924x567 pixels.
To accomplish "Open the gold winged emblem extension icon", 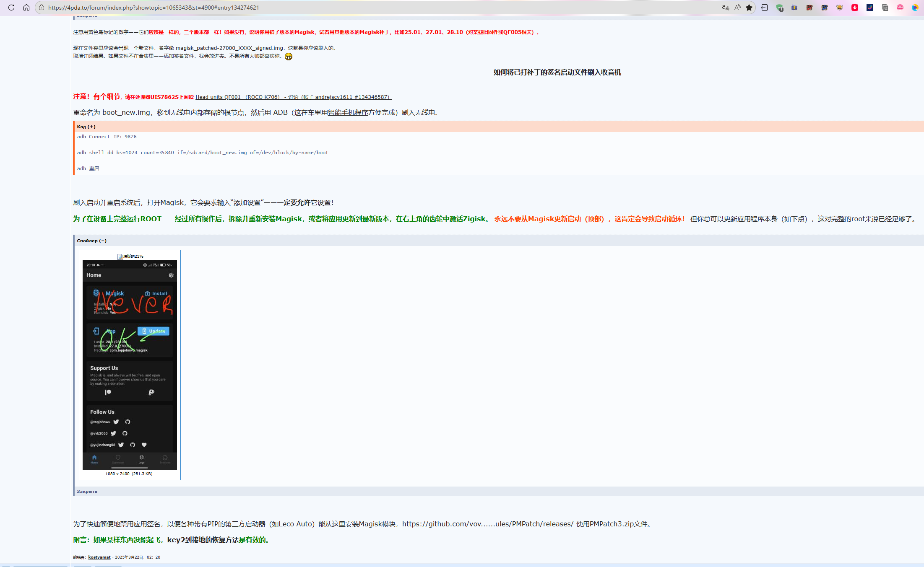I will [840, 8].
